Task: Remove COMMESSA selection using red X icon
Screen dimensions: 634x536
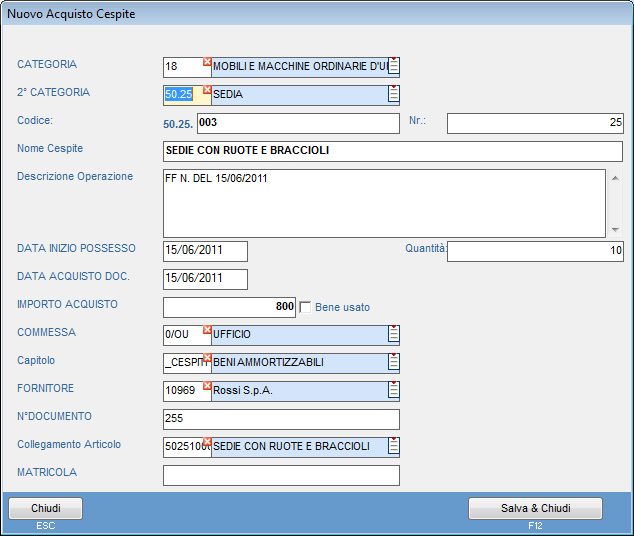Action: [207, 329]
